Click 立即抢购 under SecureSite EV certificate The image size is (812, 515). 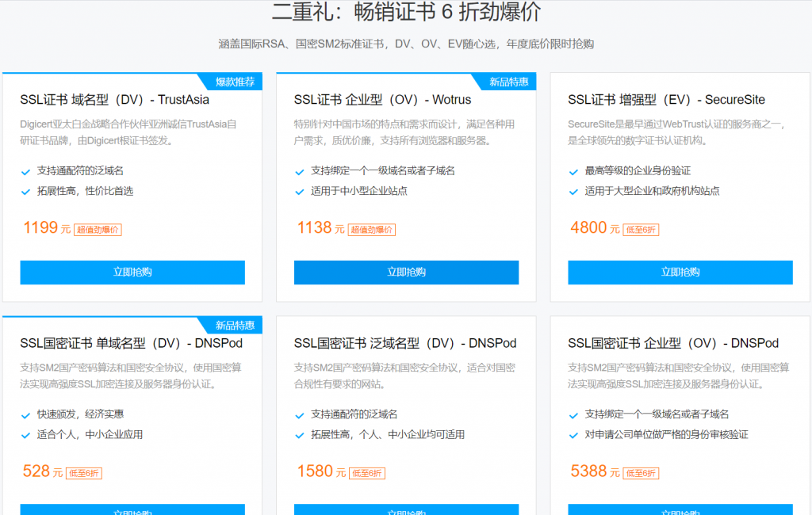point(680,273)
